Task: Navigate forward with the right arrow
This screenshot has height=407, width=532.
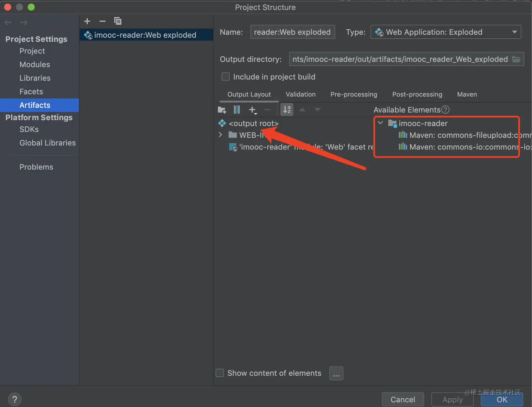Action: point(24,23)
